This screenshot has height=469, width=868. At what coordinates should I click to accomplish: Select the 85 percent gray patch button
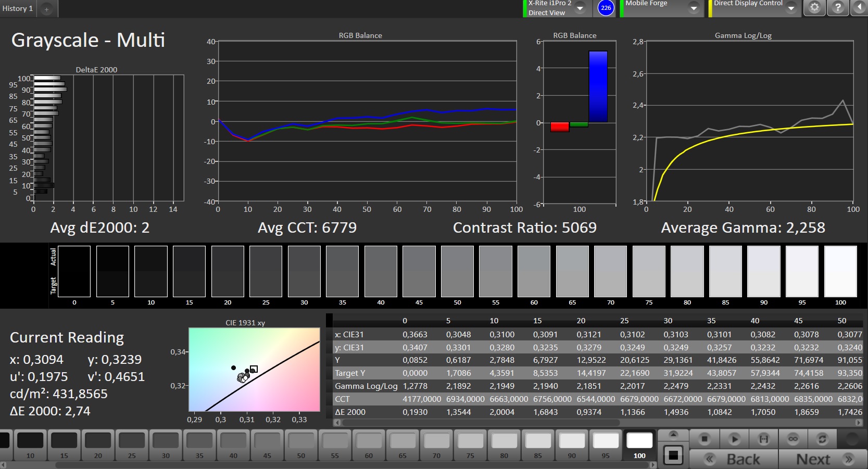click(x=538, y=445)
